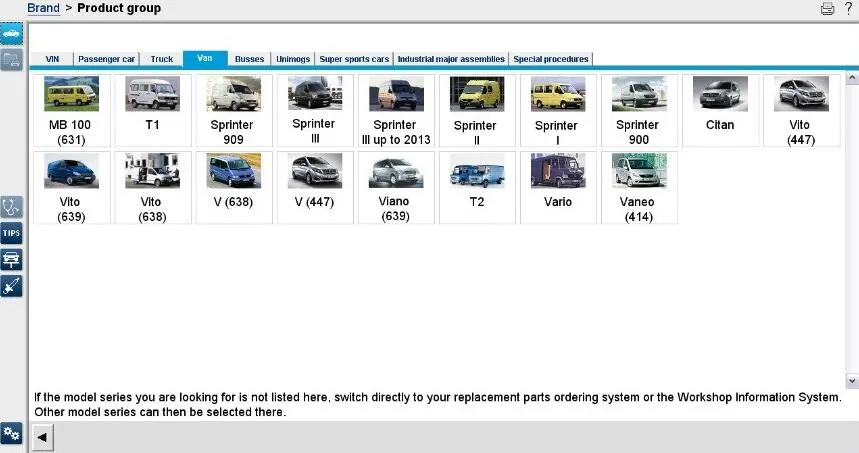The height and width of the screenshot is (453, 859).
Task: Switch to the VIN tab
Action: pyautogui.click(x=52, y=59)
